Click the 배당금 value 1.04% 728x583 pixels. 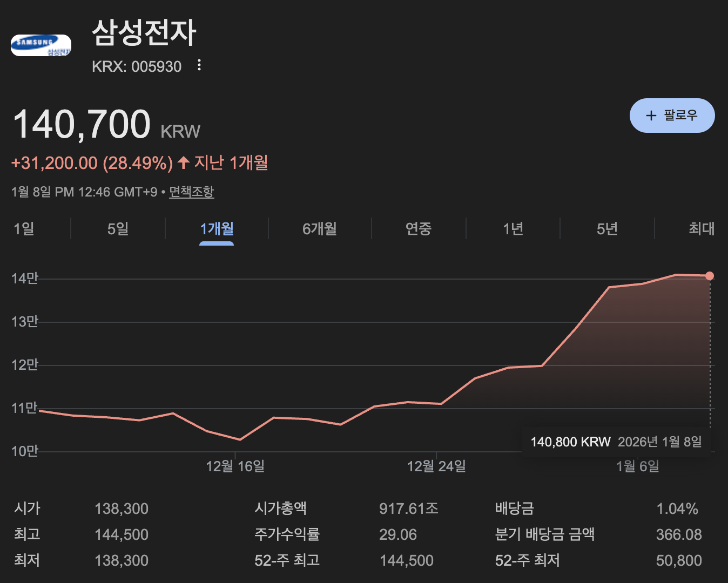tap(677, 509)
